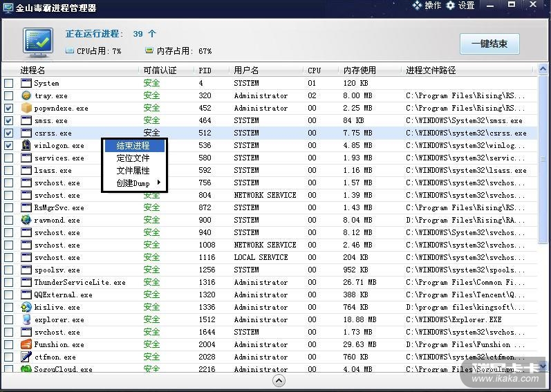Click the explorer.exe computer icon
This screenshot has height=392, width=551.
[x=26, y=319]
